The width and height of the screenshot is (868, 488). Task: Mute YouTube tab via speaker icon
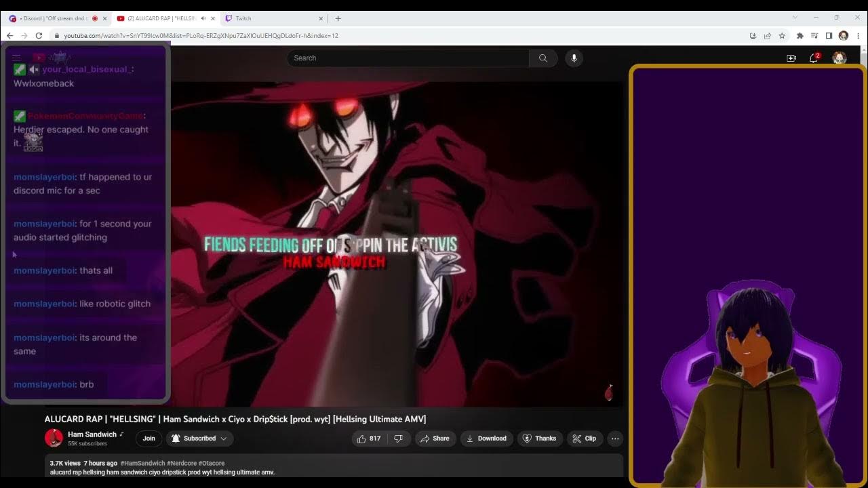pos(203,18)
